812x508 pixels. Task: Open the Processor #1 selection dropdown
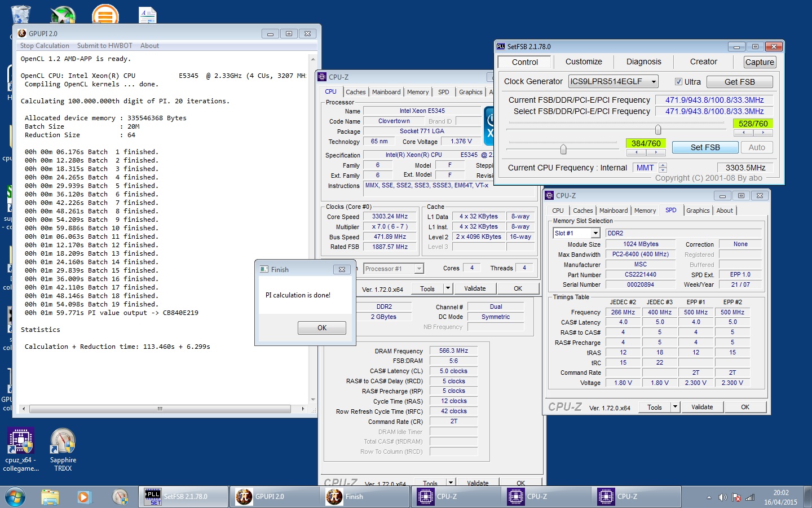(419, 269)
